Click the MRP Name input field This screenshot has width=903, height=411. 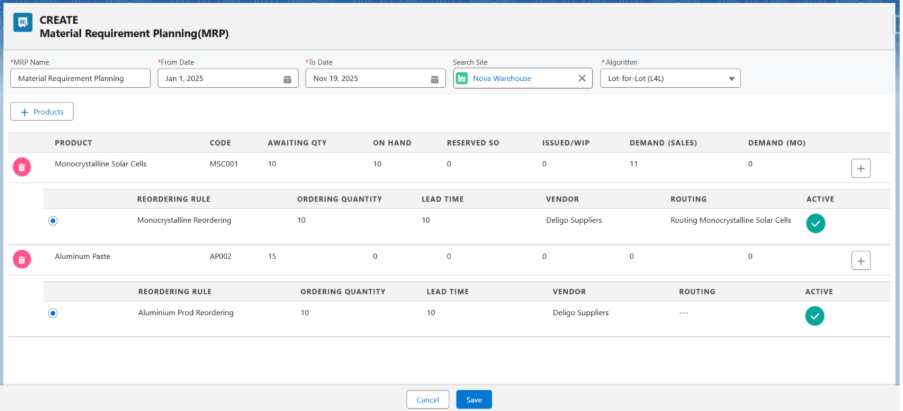point(80,78)
